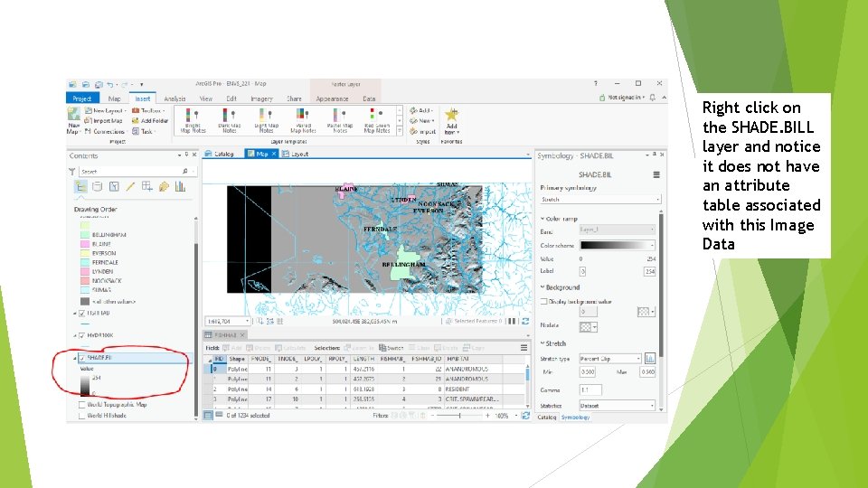Select Paired Map Notes template
The height and width of the screenshot is (488, 868).
303,120
